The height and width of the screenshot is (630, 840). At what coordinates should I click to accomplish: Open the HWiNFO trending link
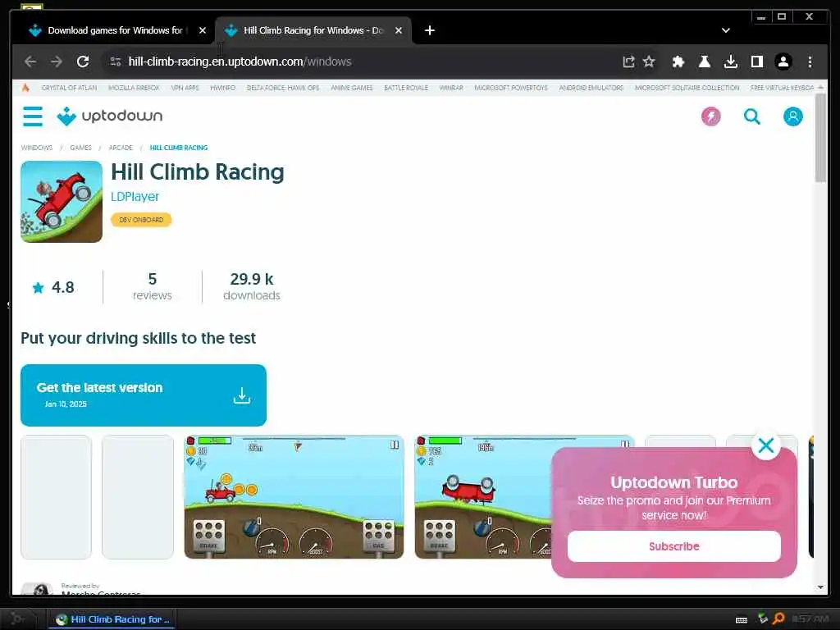pyautogui.click(x=223, y=88)
